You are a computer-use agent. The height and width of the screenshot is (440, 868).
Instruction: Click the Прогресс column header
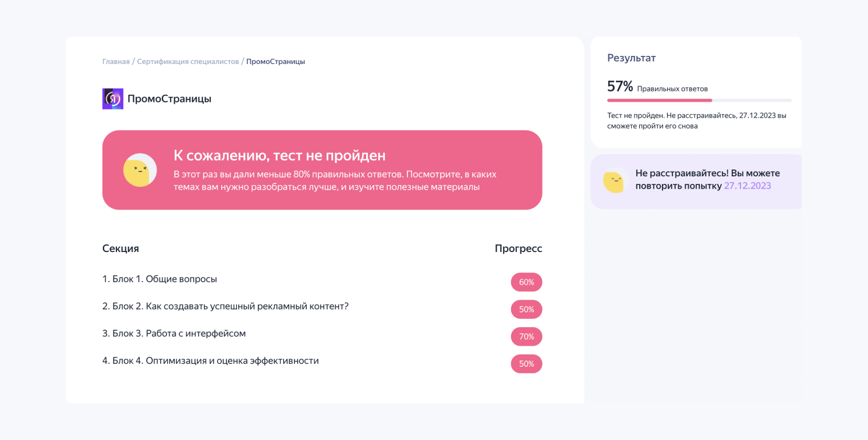point(518,249)
